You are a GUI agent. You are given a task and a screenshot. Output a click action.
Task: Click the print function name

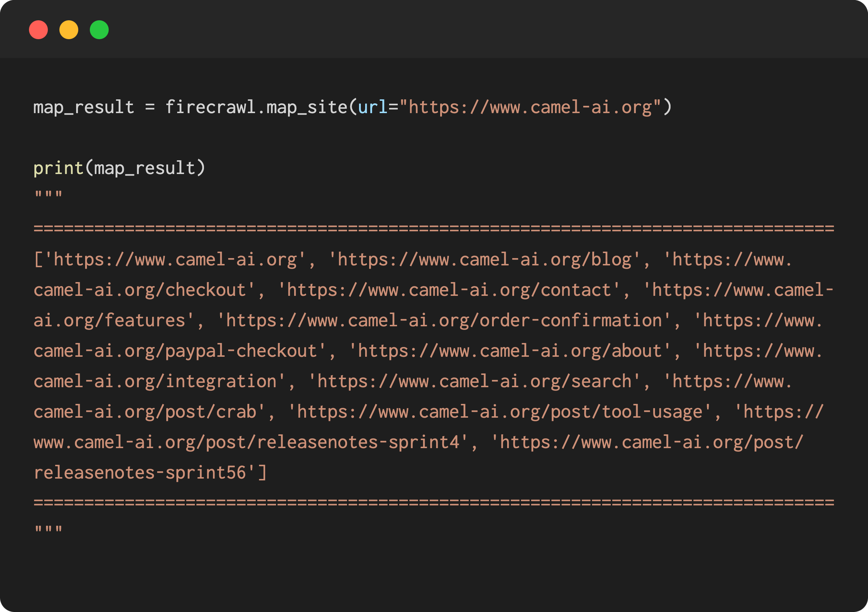(59, 168)
